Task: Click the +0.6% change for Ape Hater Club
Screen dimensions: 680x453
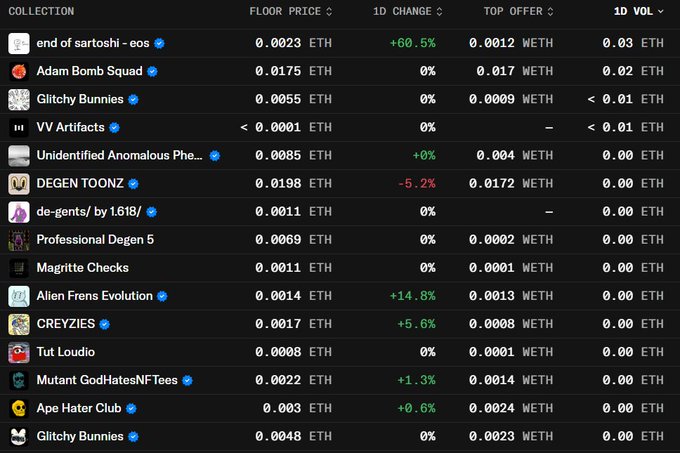Action: (416, 408)
